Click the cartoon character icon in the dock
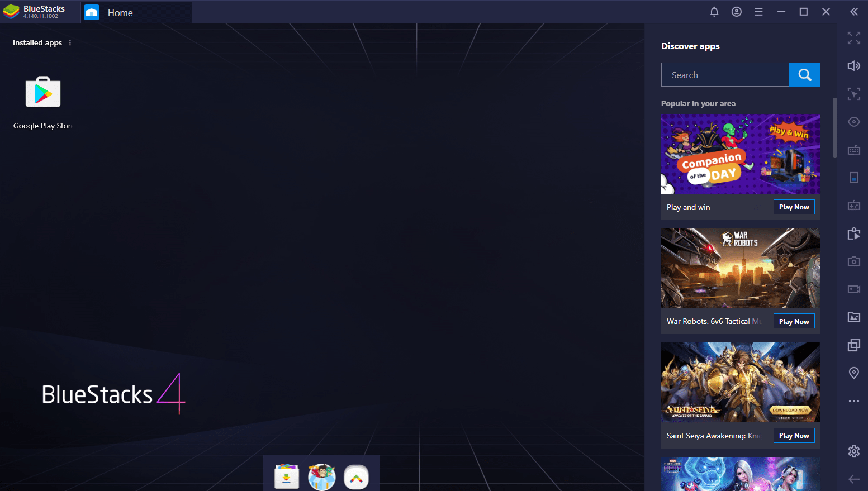The width and height of the screenshot is (868, 491). pyautogui.click(x=321, y=477)
